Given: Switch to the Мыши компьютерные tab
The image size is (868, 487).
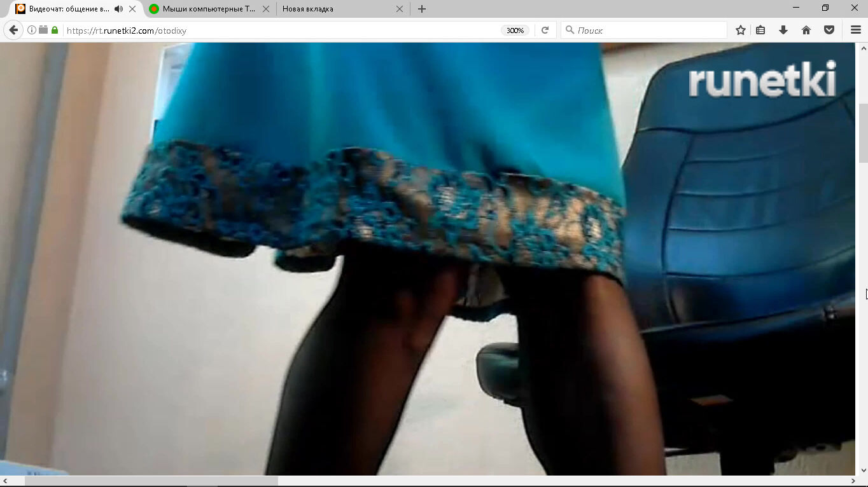Looking at the screenshot, I should (x=208, y=9).
